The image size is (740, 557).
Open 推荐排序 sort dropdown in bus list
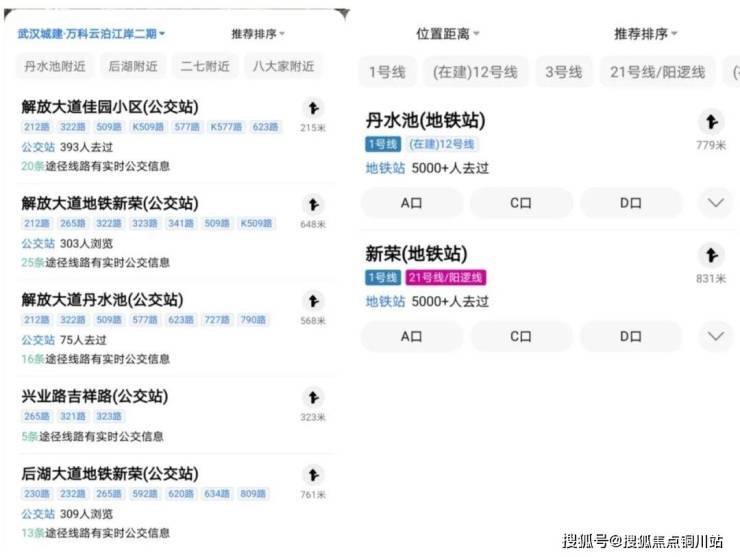258,34
